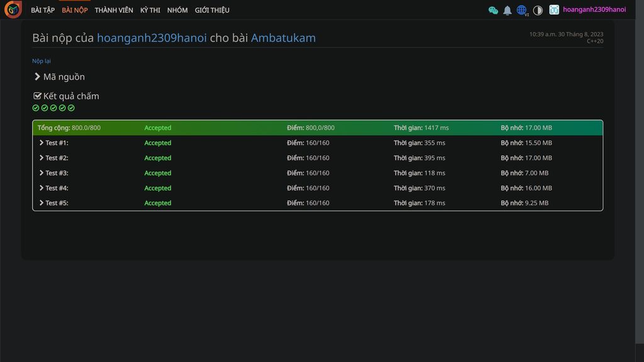Click the Nộp lại link

click(x=42, y=61)
